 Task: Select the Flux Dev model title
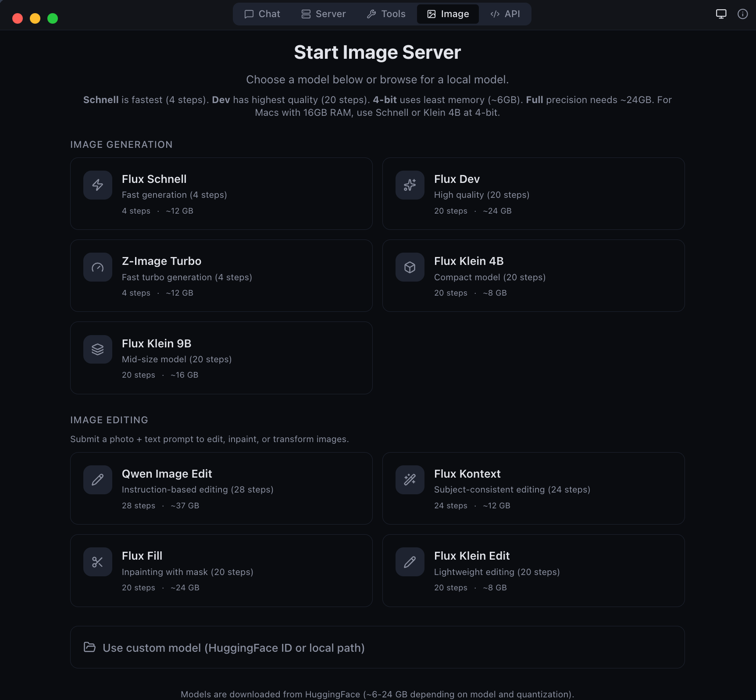click(x=456, y=179)
